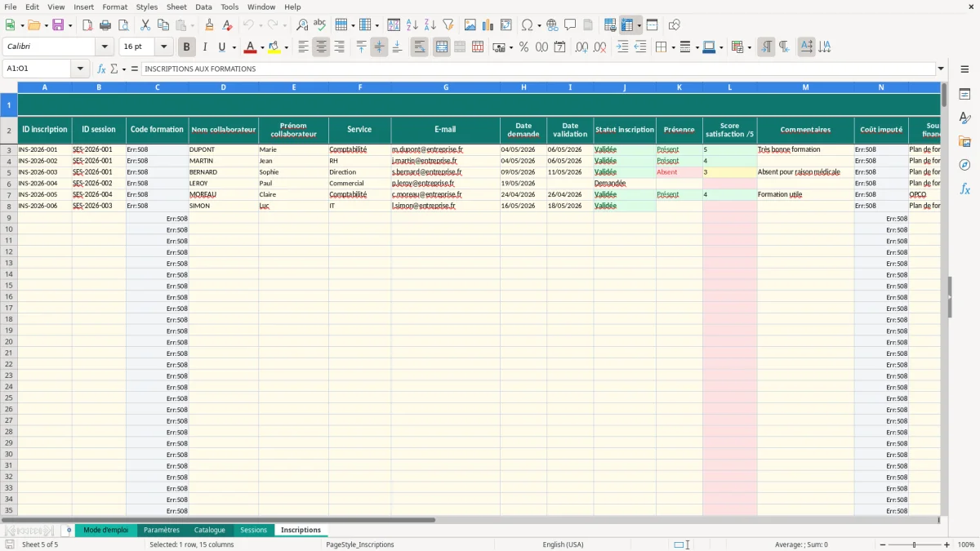This screenshot has width=980, height=551.
Task: Select column D header
Action: tap(223, 87)
